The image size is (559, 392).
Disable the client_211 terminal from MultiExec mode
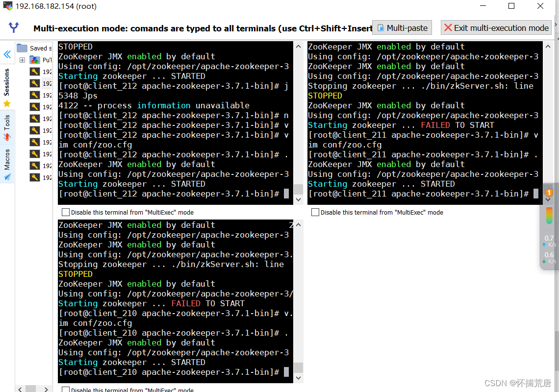[316, 212]
